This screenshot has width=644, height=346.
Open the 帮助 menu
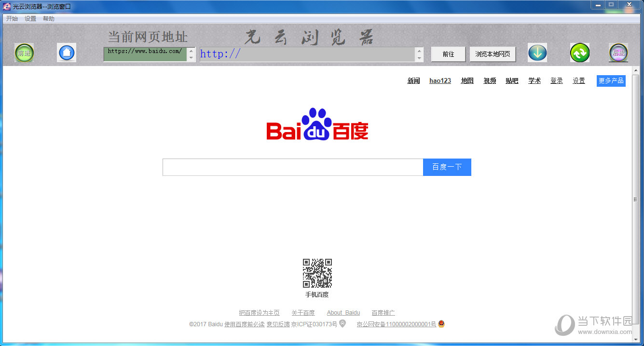tap(49, 19)
